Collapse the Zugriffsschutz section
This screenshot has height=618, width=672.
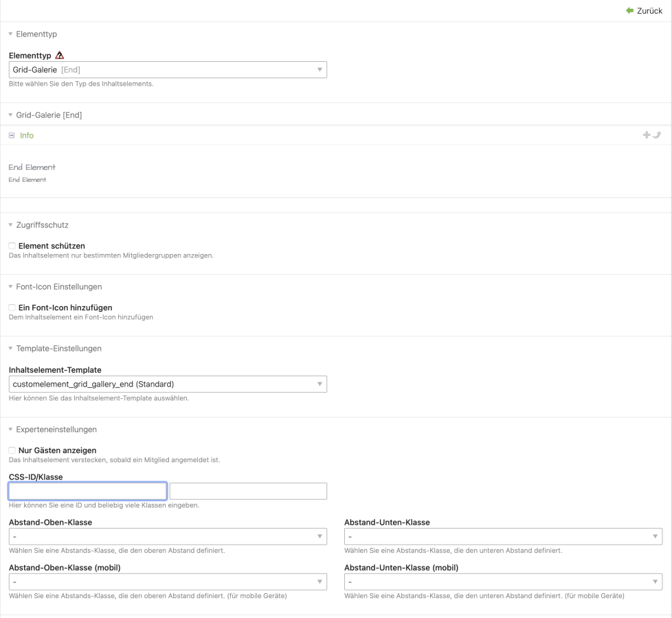[x=38, y=225]
